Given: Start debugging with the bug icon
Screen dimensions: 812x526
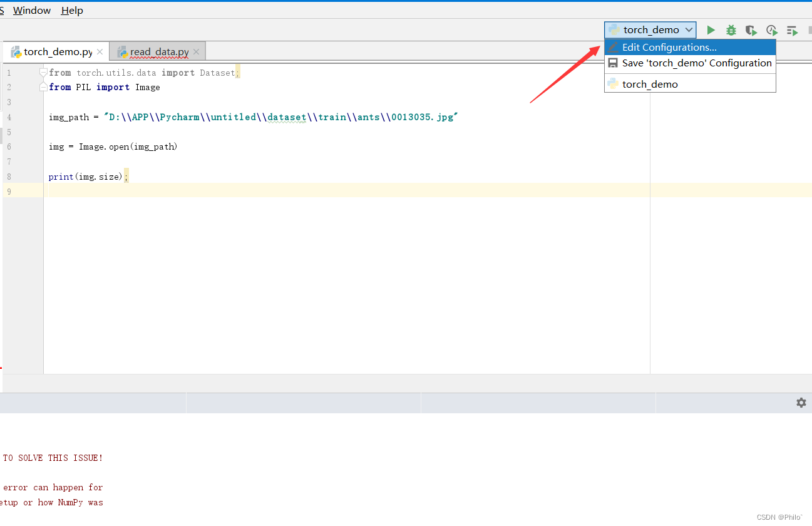Looking at the screenshot, I should [x=731, y=30].
